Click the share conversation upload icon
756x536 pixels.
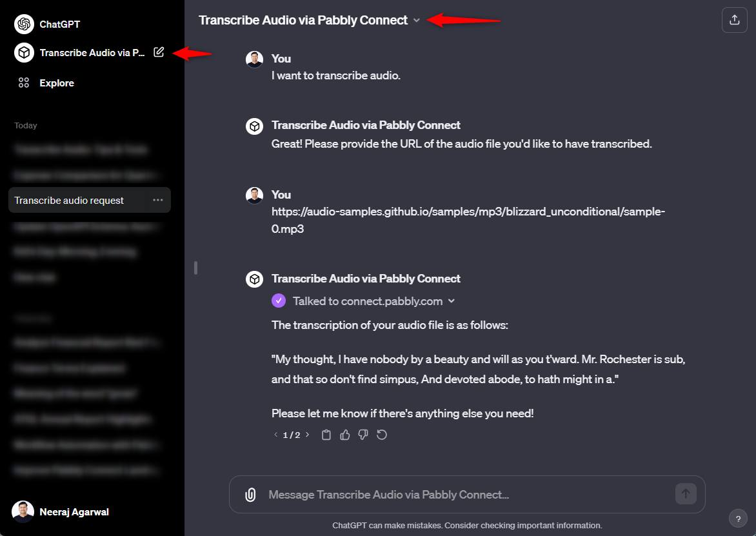(x=734, y=20)
